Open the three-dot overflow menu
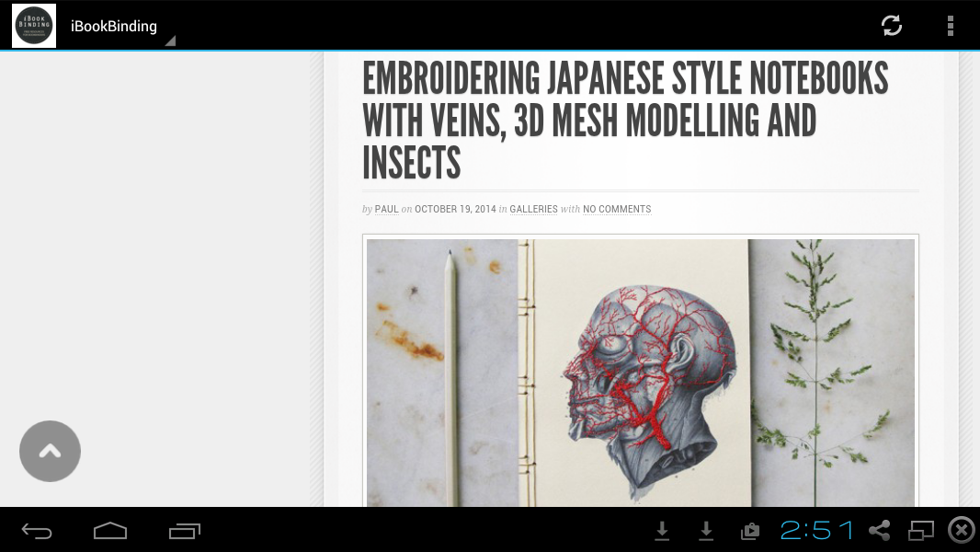 [x=950, y=26]
